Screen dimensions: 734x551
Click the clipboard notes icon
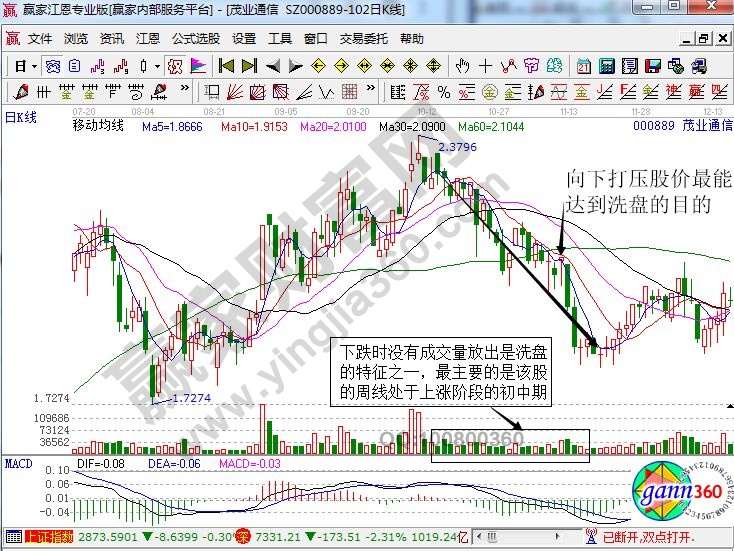point(74,66)
